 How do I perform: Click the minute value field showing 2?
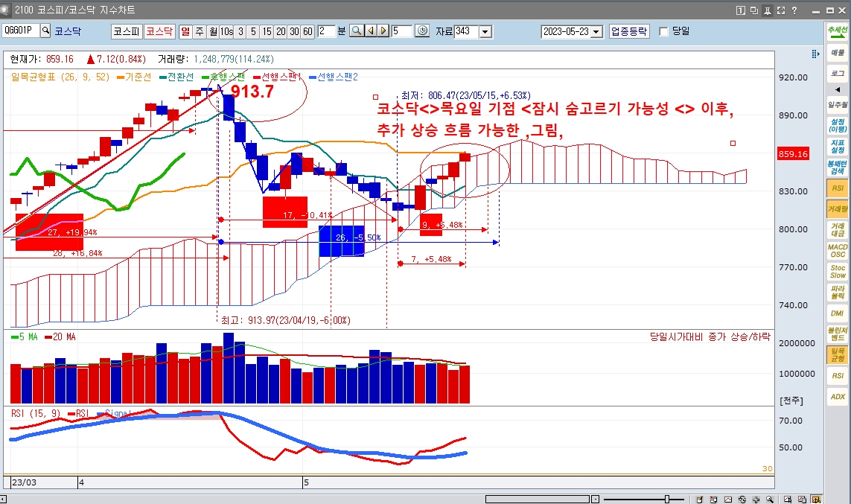pos(326,31)
